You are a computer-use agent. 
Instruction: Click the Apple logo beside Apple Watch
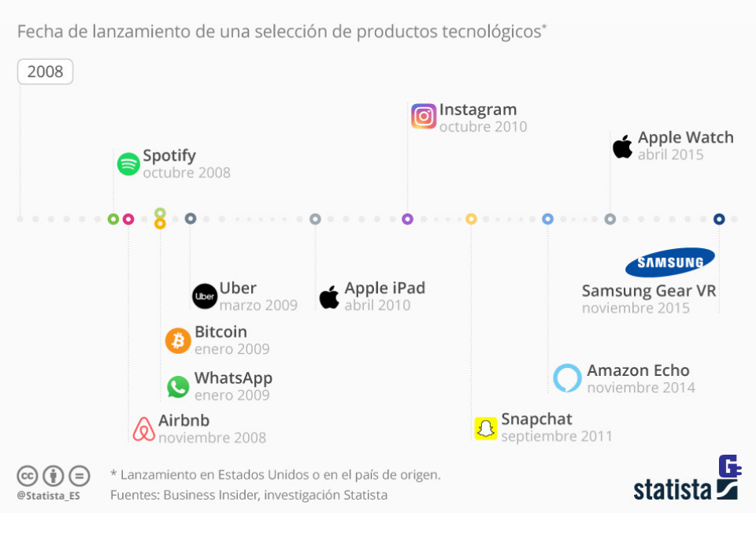coord(622,146)
